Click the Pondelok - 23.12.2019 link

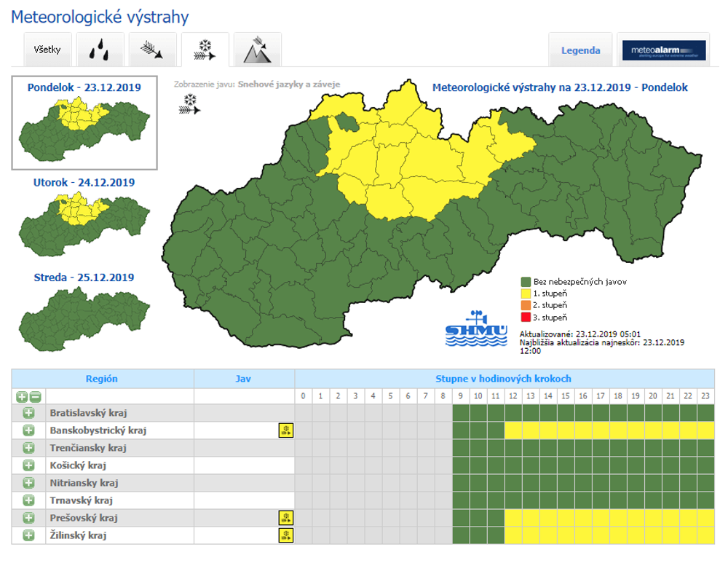click(84, 87)
